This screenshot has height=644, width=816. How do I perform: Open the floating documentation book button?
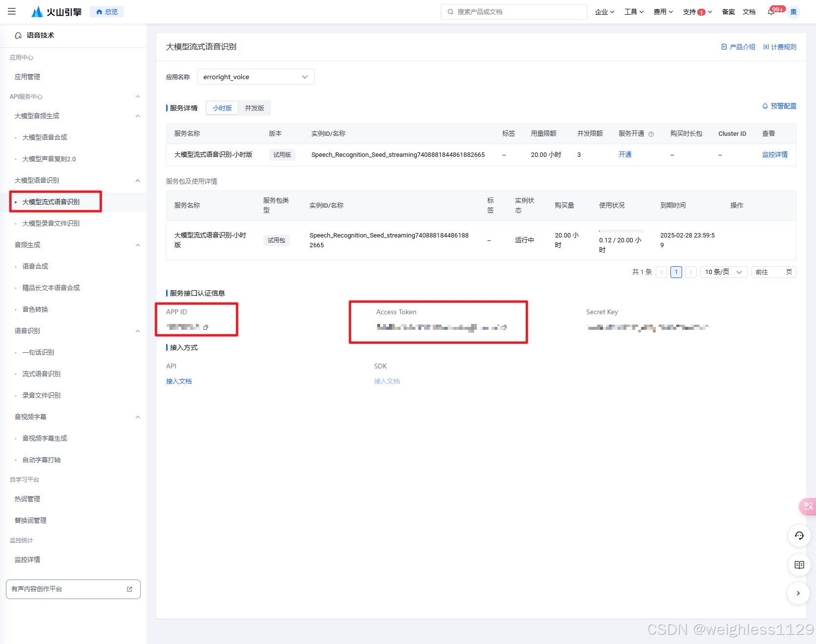[x=799, y=565]
